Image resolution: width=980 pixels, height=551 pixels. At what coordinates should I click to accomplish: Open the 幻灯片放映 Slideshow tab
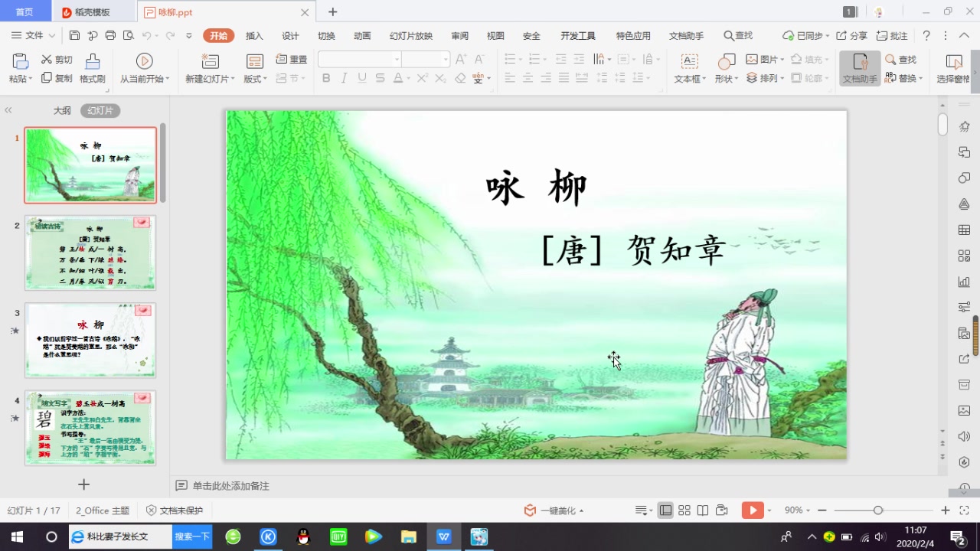(x=411, y=35)
